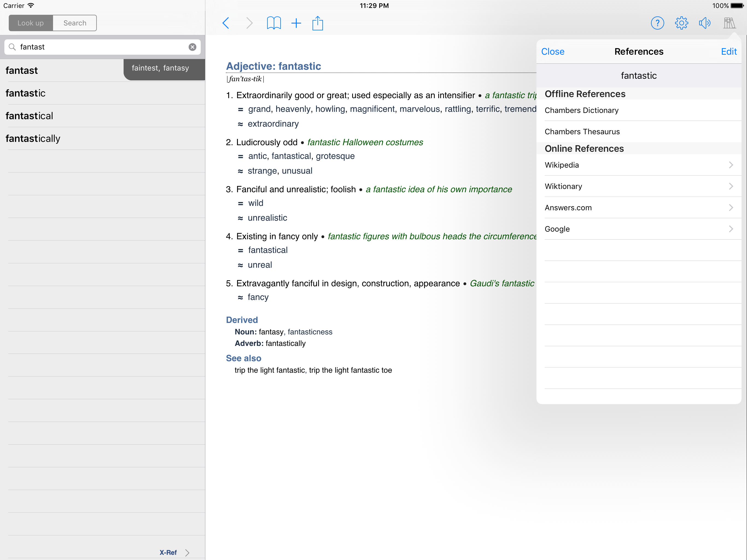Open the Wiktionary reference chevron

[x=731, y=186]
